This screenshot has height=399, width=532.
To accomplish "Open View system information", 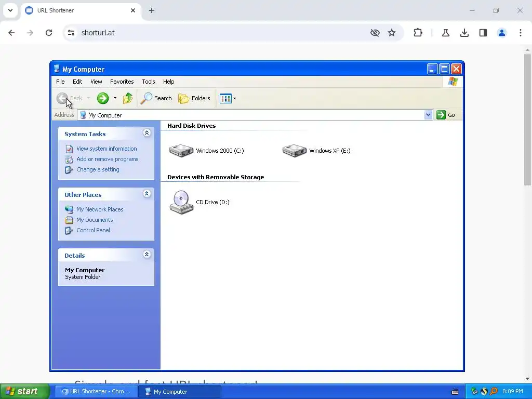I will click(107, 149).
